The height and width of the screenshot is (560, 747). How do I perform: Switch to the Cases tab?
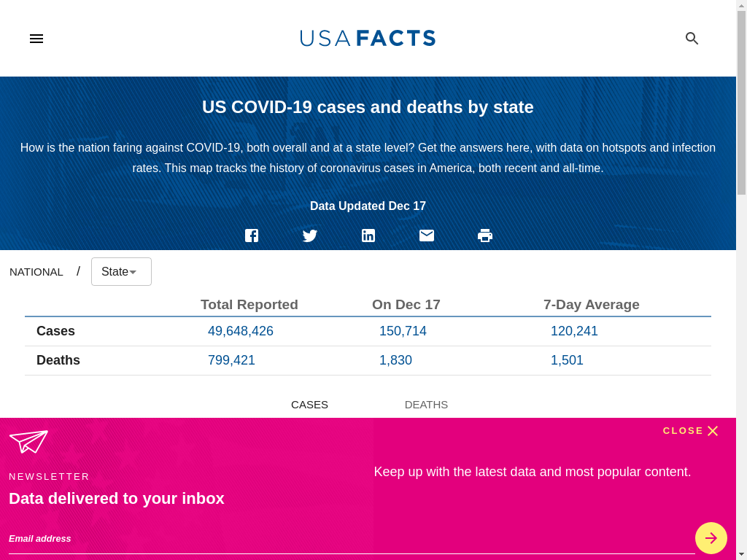point(309,405)
